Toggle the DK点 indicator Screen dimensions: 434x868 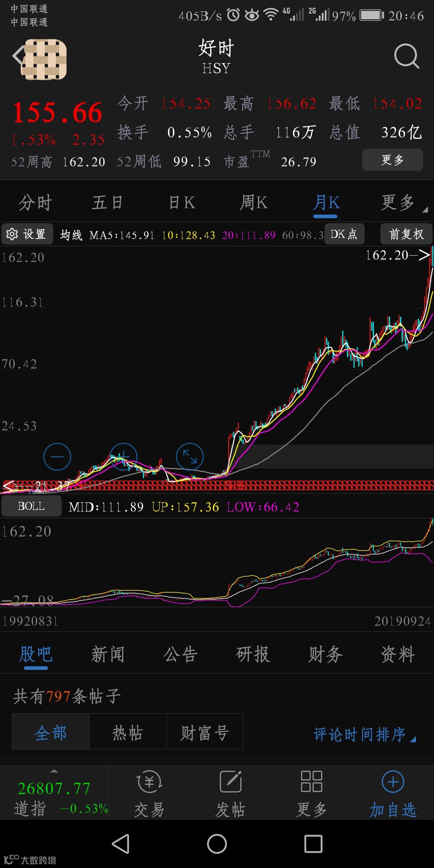click(x=344, y=234)
